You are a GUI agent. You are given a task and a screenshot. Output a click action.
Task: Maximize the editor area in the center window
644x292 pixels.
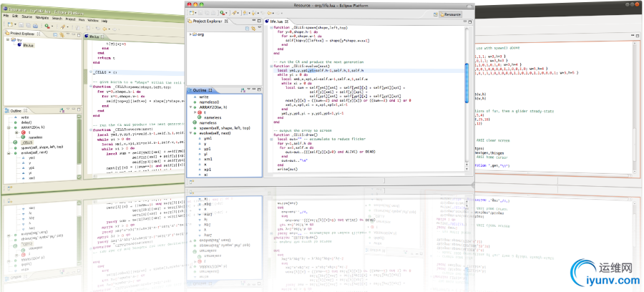470,22
